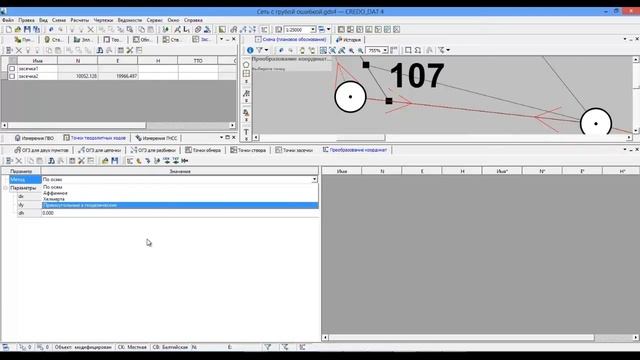
Task: Click the scissors icon in points table toolbar
Action: click(x=130, y=50)
